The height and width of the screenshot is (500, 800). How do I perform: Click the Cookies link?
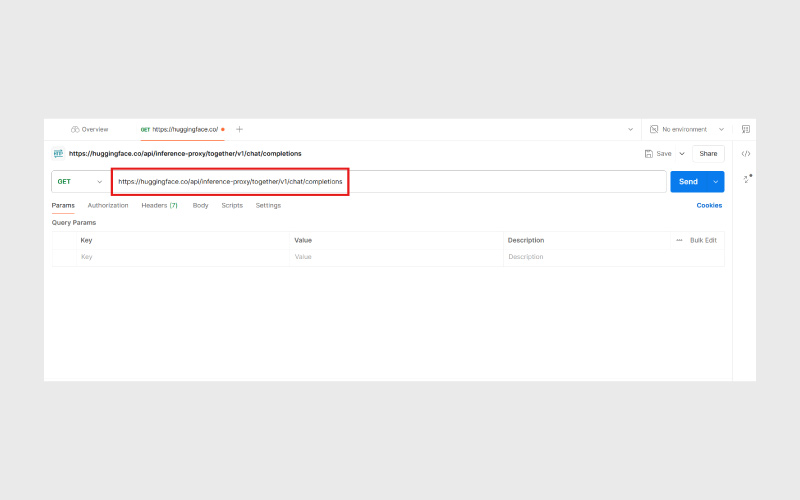[x=709, y=205]
